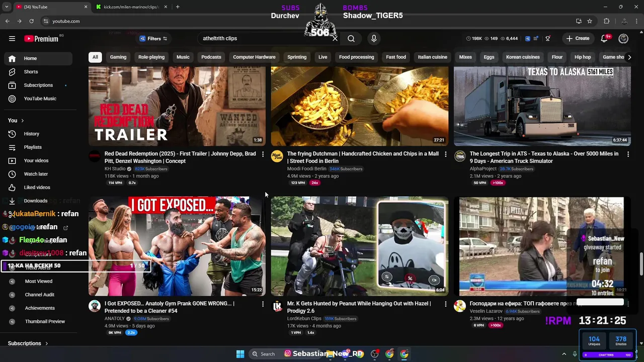The image size is (644, 362).
Task: Open the account avatar menu
Action: coord(623,38)
